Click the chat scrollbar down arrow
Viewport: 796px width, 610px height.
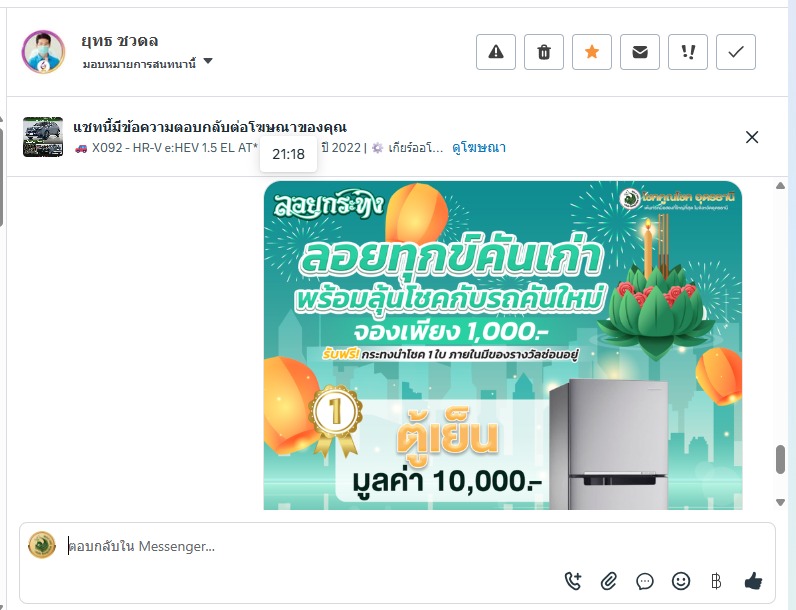(x=781, y=502)
